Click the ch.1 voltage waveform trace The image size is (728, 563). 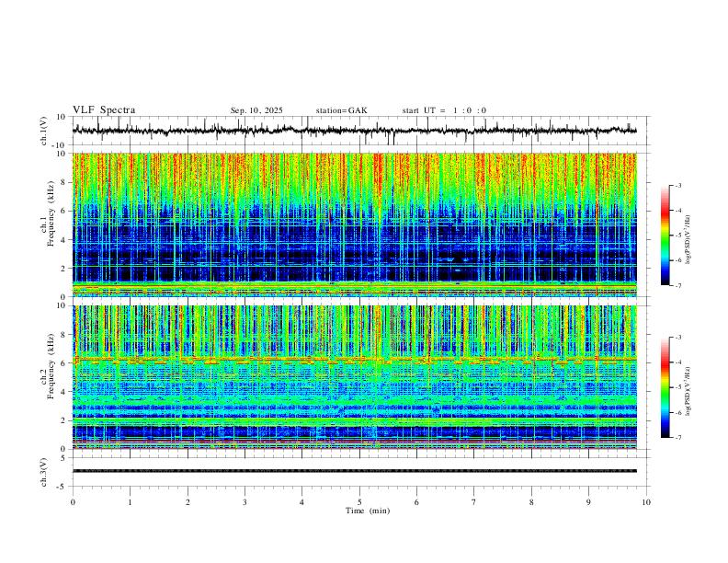tap(354, 131)
